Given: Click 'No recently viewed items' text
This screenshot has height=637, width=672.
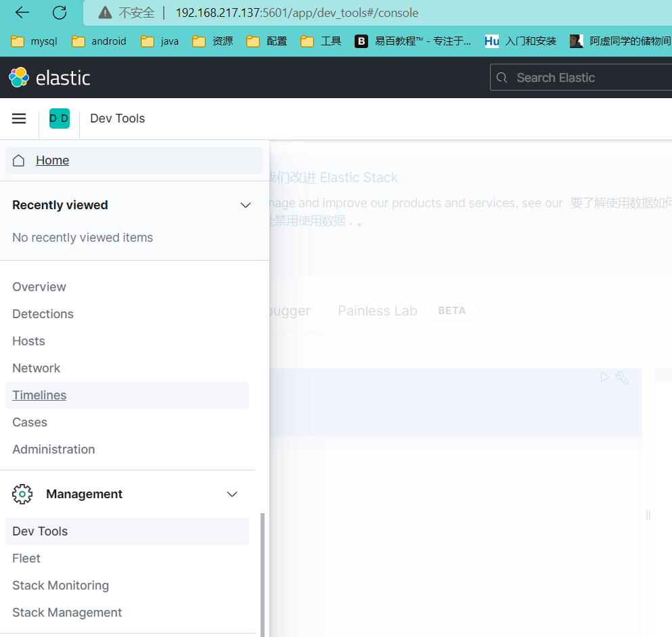Looking at the screenshot, I should (83, 237).
